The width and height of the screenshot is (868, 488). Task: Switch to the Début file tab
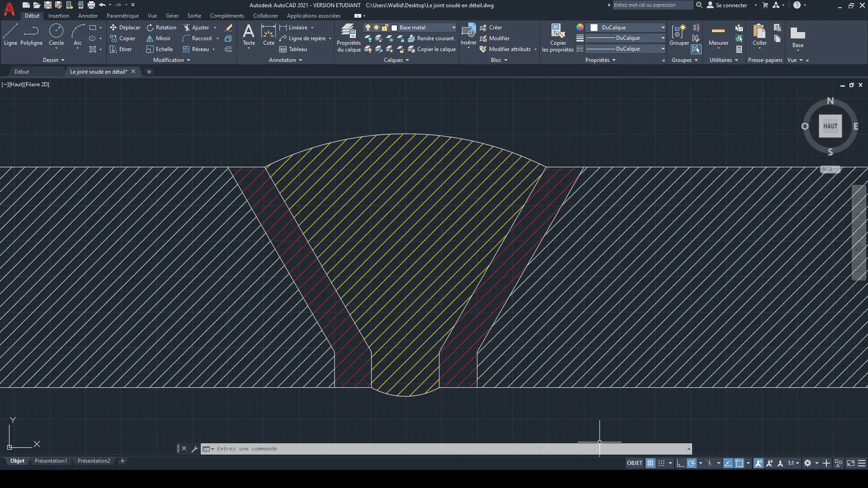tap(21, 72)
